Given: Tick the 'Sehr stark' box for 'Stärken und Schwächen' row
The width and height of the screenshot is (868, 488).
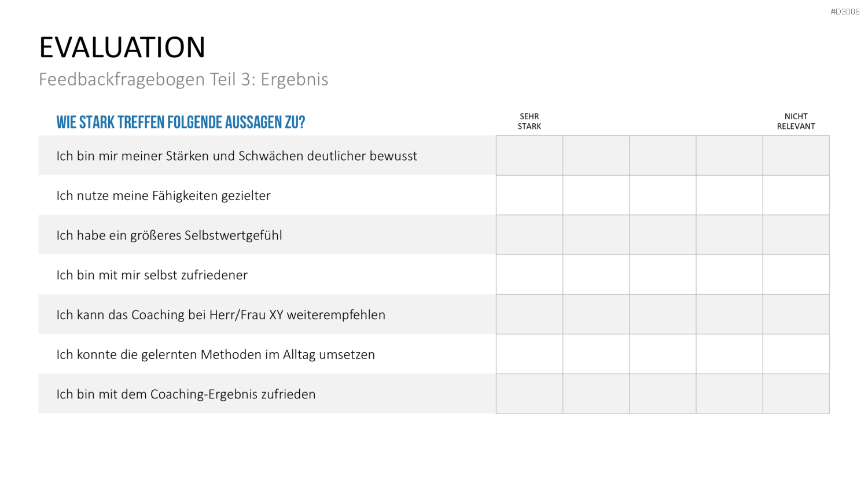Looking at the screenshot, I should (529, 156).
